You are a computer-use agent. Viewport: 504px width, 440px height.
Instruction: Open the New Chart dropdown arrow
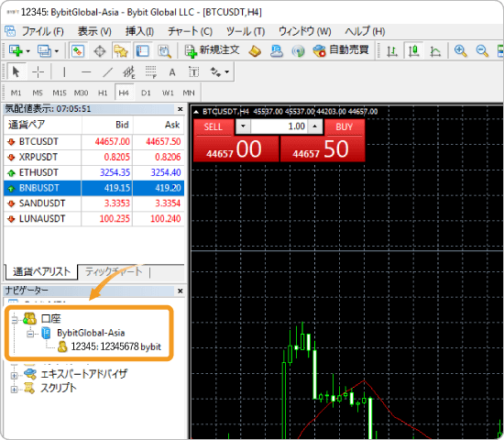pyautogui.click(x=28, y=51)
